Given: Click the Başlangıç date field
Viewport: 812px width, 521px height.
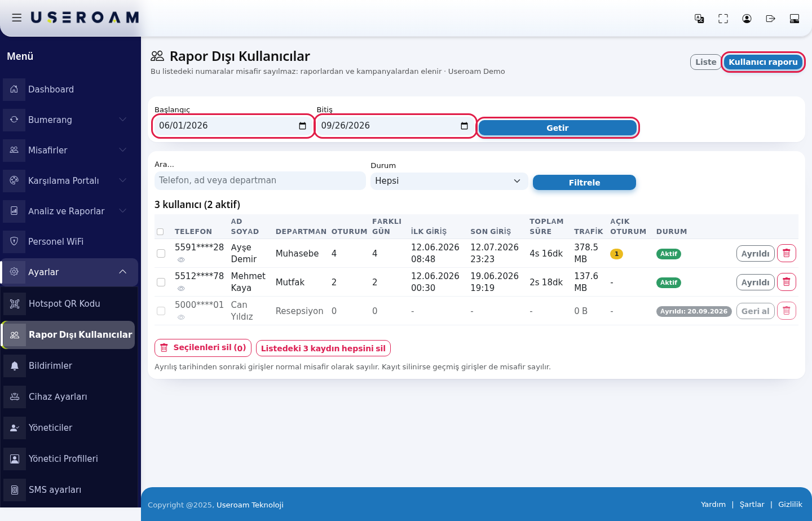Looking at the screenshot, I should [233, 126].
